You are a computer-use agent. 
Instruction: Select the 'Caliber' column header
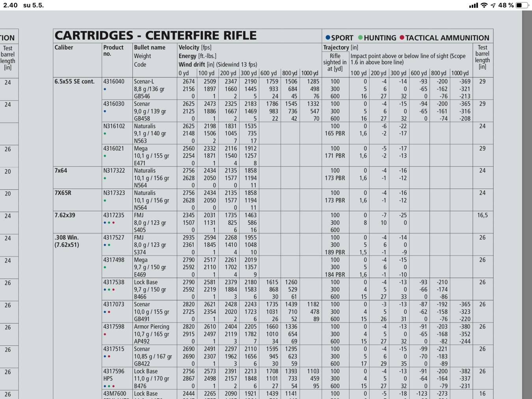(64, 47)
